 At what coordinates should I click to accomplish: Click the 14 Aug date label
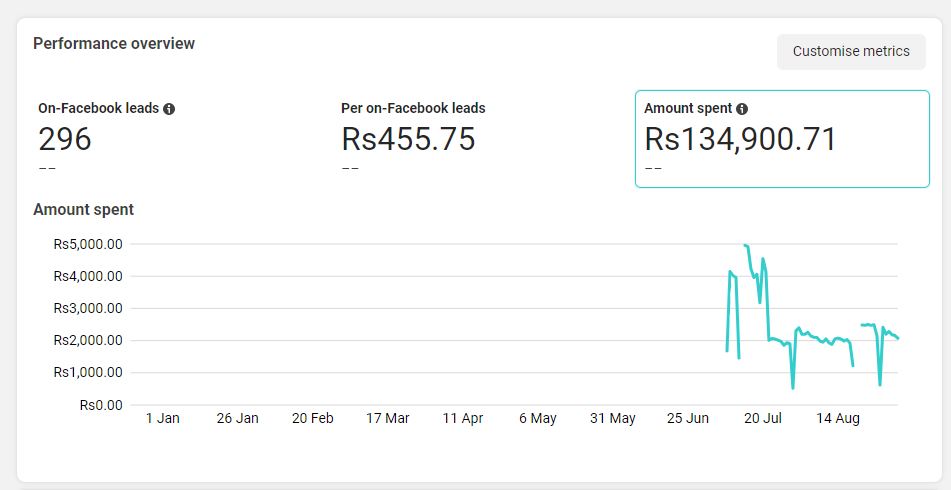[x=838, y=418]
